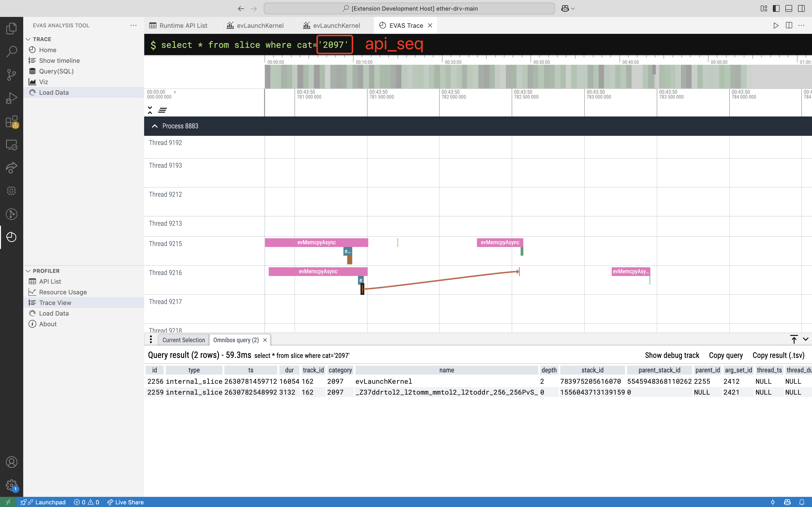The height and width of the screenshot is (507, 812).
Task: Collapse the Process 8883 group
Action: coord(154,126)
